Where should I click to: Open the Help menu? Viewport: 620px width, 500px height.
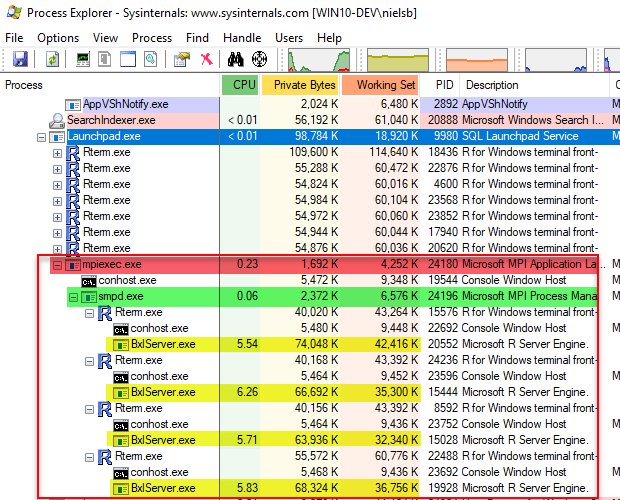(x=329, y=38)
